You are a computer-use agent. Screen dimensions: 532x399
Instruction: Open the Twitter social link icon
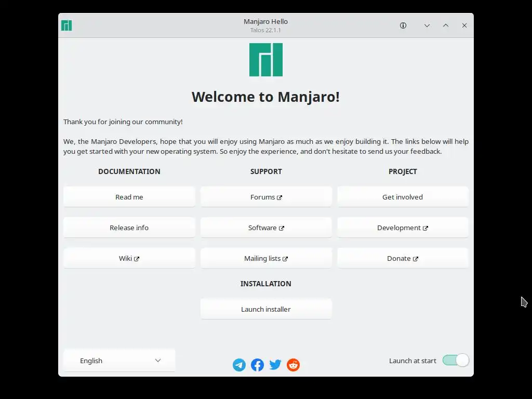click(275, 365)
